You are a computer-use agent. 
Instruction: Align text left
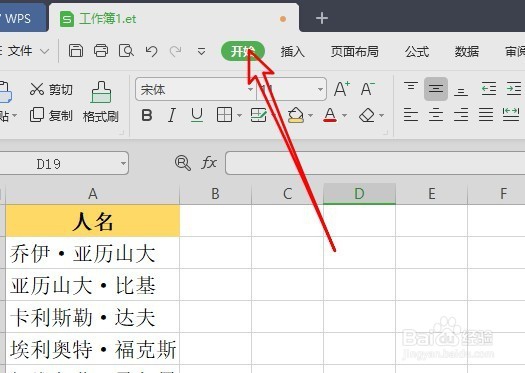tap(410, 115)
